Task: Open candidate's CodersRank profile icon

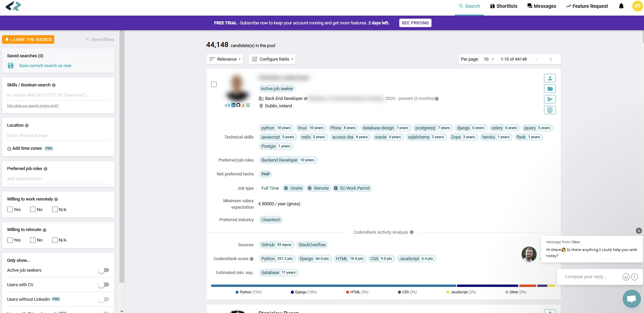Action: [227, 105]
